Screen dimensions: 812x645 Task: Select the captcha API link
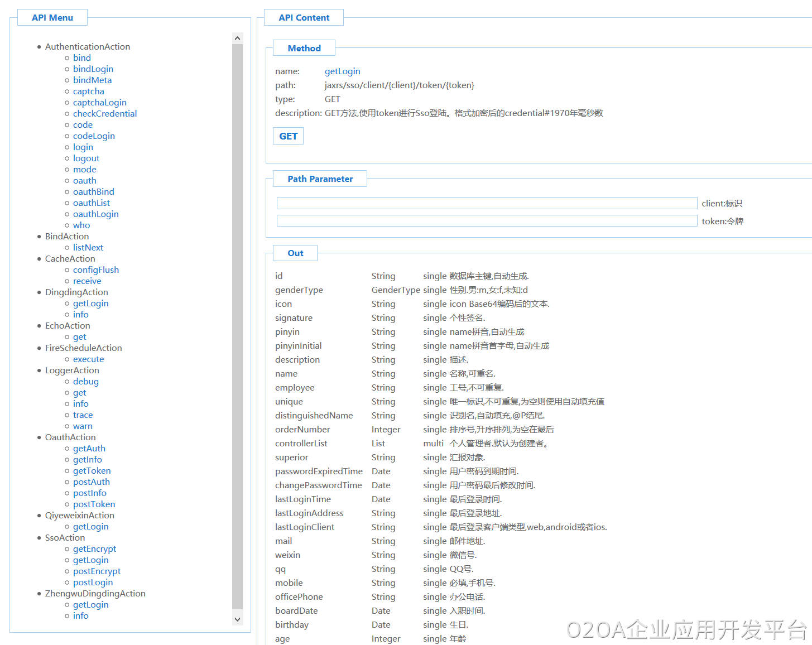pyautogui.click(x=88, y=91)
